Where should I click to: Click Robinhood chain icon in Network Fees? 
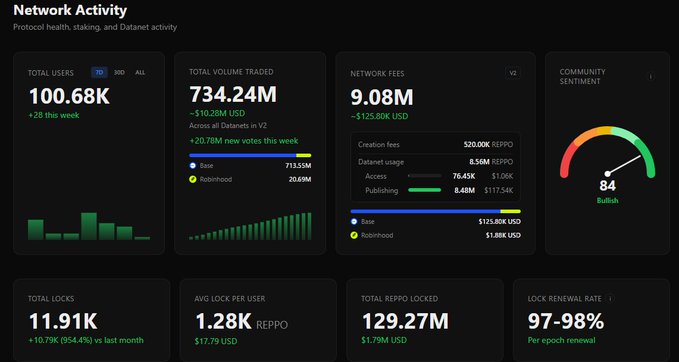pyautogui.click(x=354, y=236)
